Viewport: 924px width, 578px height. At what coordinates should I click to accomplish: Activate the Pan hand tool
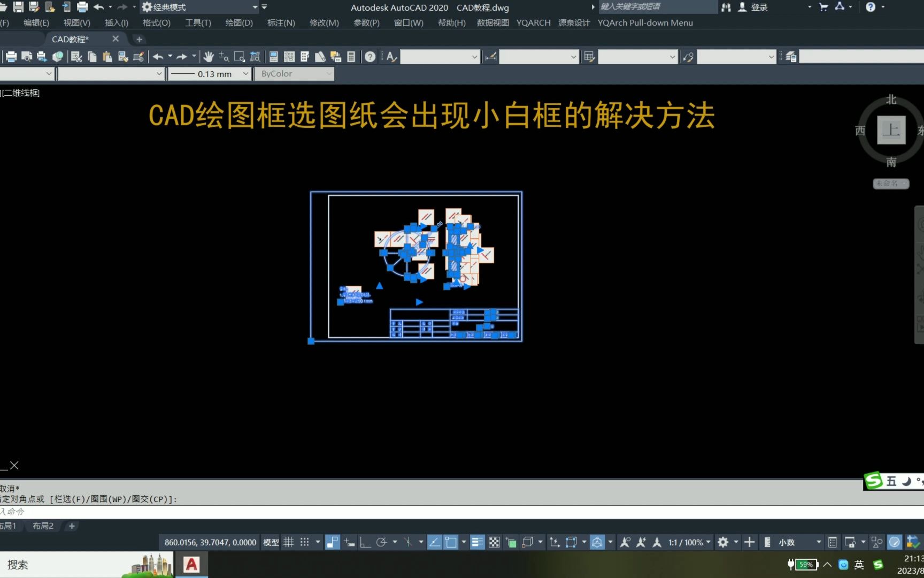click(209, 57)
